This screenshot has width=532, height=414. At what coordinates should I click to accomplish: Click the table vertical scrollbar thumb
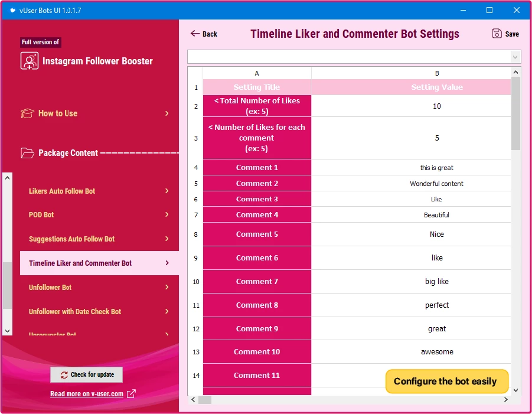[515, 113]
